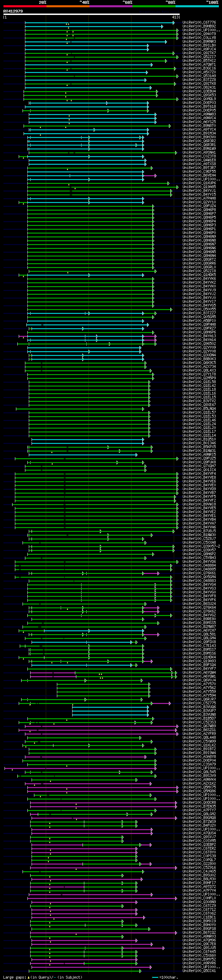This screenshot has width=222, height=980.
Task: Open UniRef100_B4YVF4 entry
Action: 199,473
